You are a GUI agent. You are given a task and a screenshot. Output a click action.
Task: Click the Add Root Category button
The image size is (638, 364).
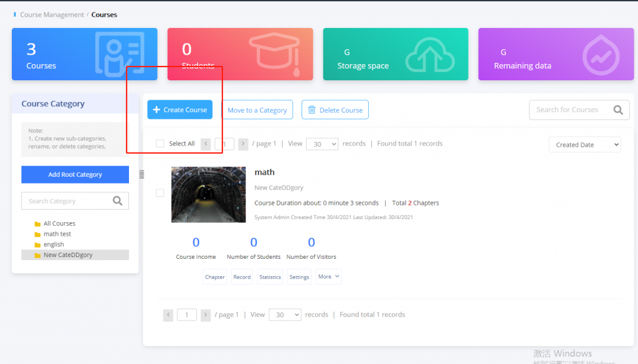75,174
